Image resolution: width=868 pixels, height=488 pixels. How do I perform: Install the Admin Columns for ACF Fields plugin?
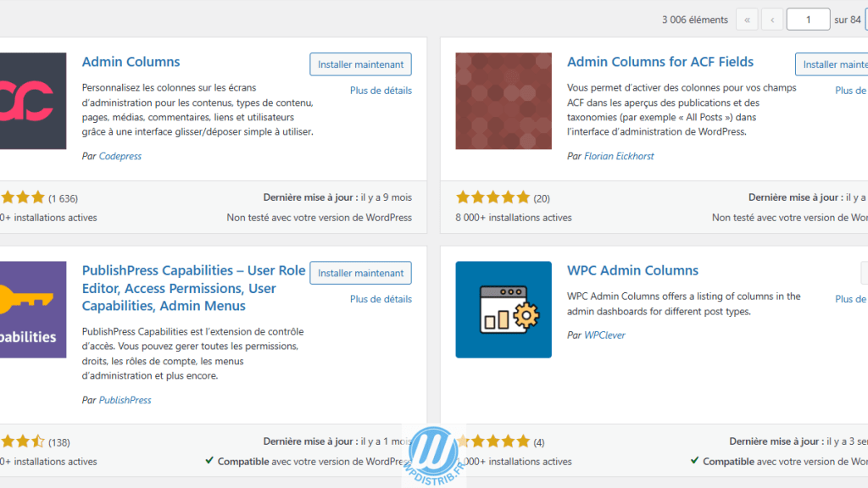pyautogui.click(x=832, y=64)
